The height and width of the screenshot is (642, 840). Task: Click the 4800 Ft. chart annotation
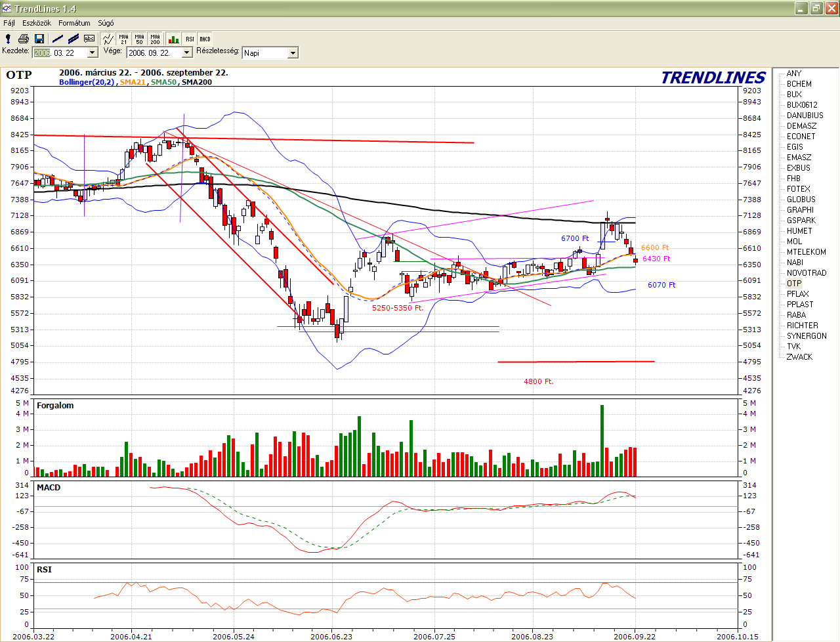[x=538, y=381]
